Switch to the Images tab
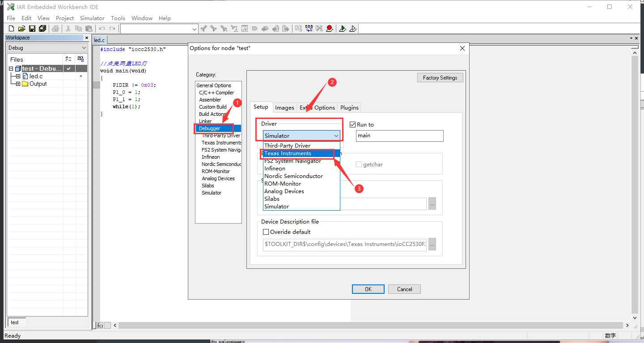644x343 pixels. (x=284, y=108)
